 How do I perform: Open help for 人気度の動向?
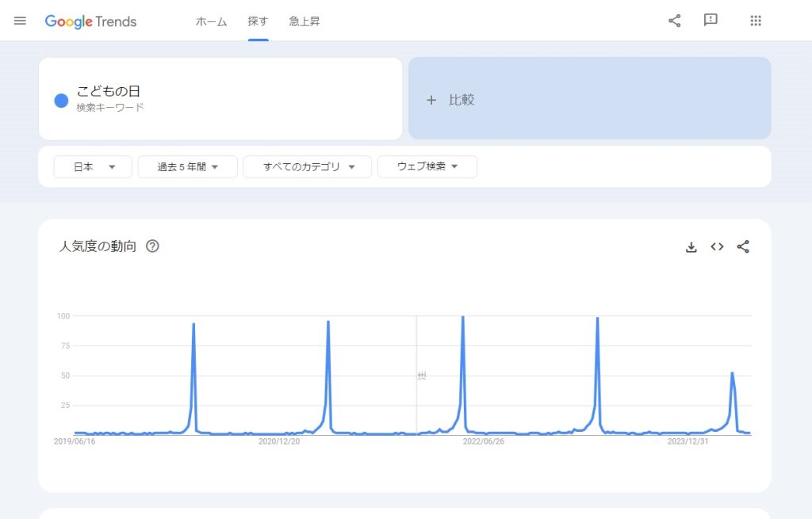pos(152,246)
